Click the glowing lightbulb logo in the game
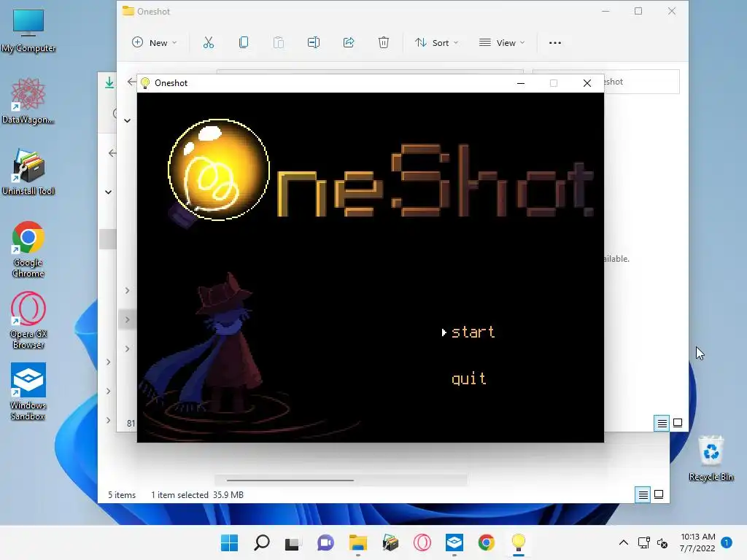 point(219,170)
